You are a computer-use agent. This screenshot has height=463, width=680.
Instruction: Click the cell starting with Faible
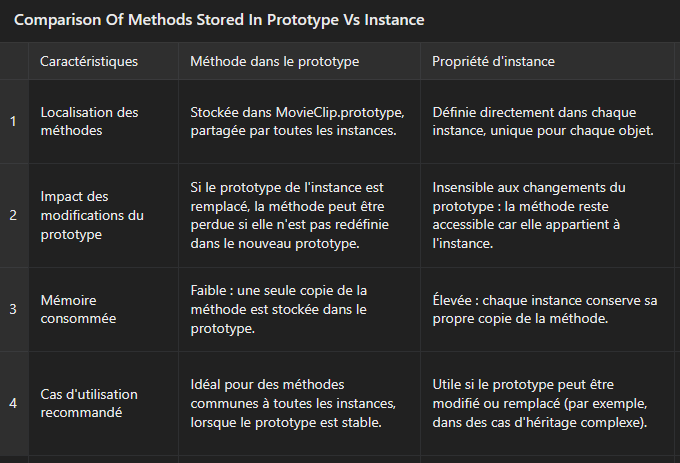click(299, 309)
